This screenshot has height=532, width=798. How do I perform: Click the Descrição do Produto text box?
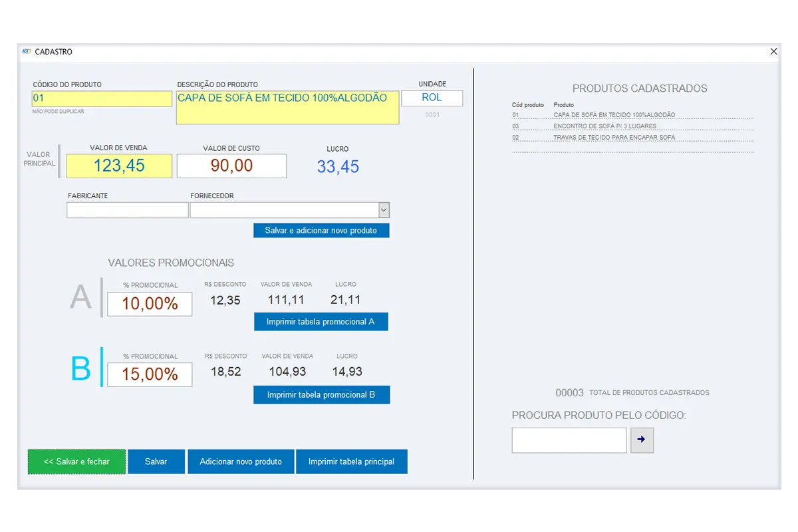click(x=287, y=108)
